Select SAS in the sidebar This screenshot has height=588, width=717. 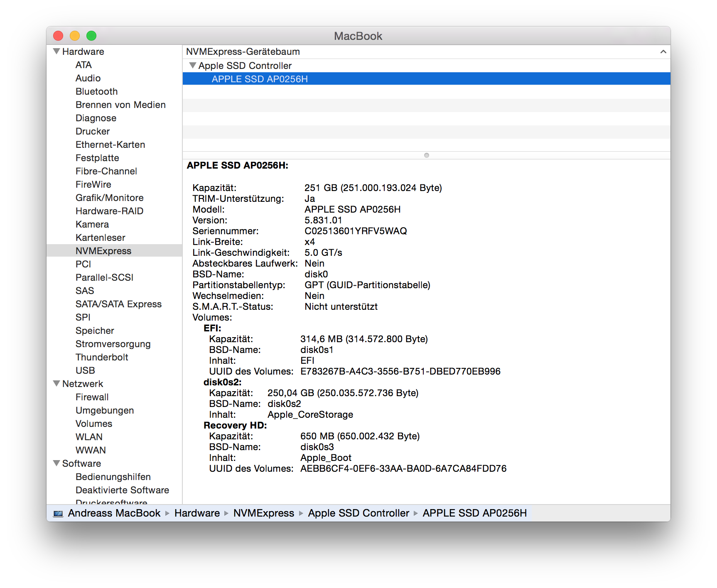[x=85, y=291]
